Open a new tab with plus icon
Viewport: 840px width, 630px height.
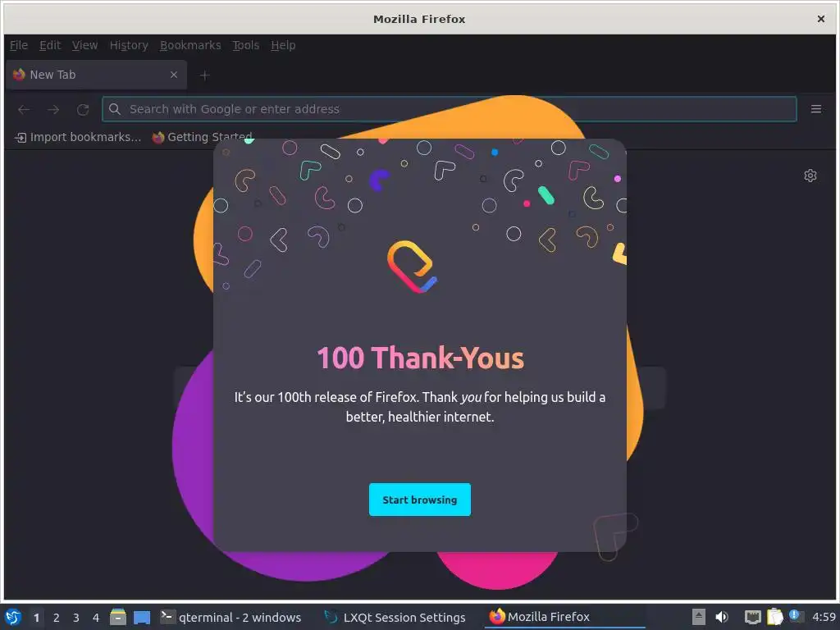pos(204,75)
